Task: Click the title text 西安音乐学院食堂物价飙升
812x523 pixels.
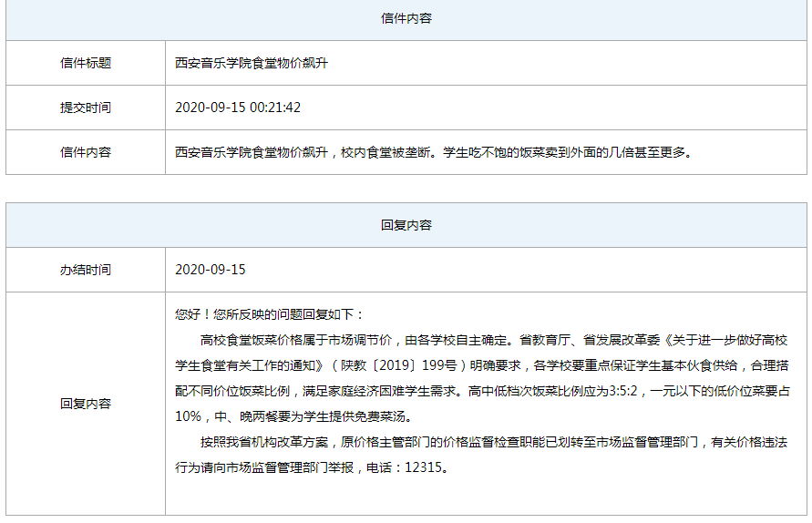Action: click(252, 63)
